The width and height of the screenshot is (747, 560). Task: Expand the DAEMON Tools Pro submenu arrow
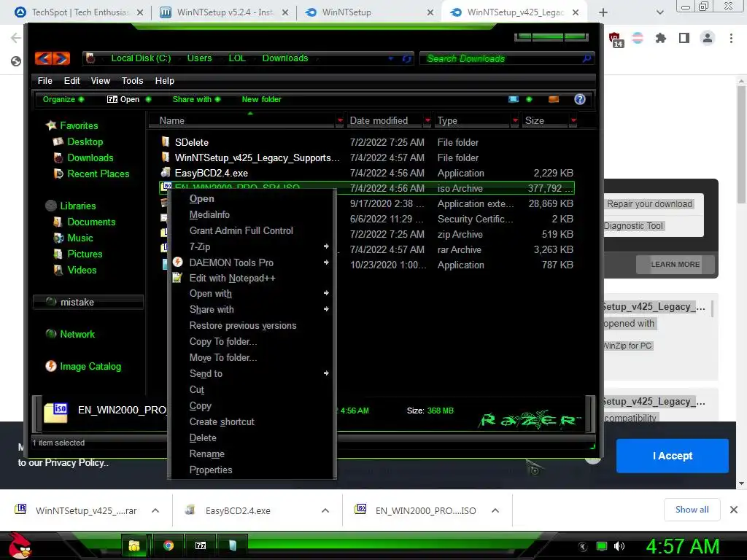[x=326, y=262]
